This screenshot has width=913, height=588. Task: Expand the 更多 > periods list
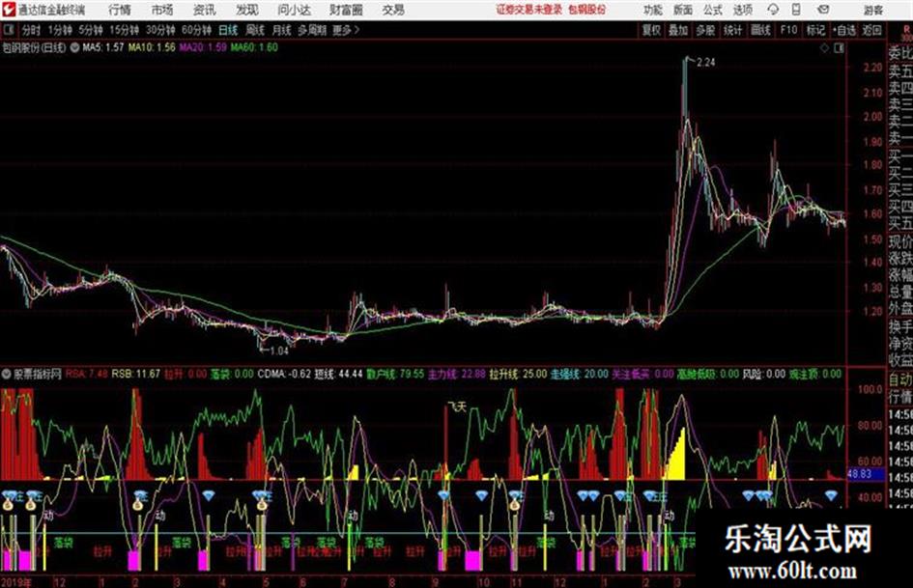(346, 30)
